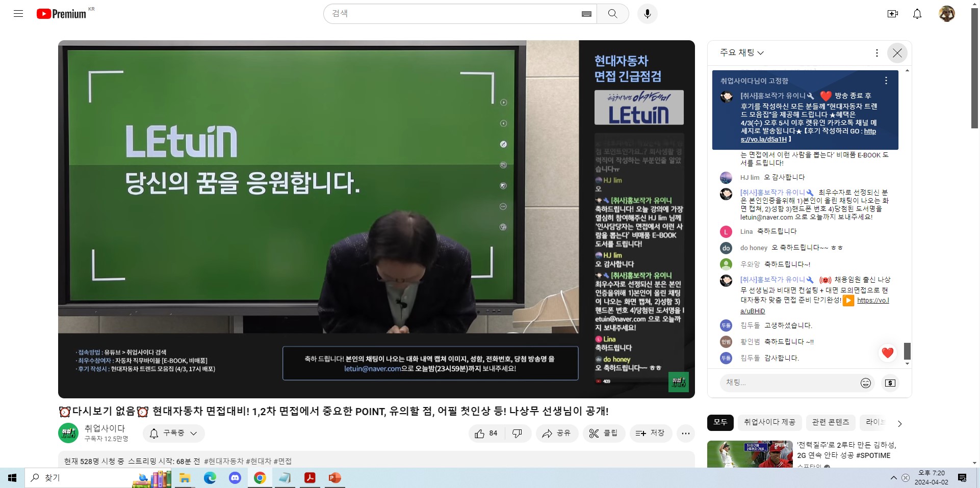
Task: Click HJ lim username in chat
Action: click(x=750, y=177)
